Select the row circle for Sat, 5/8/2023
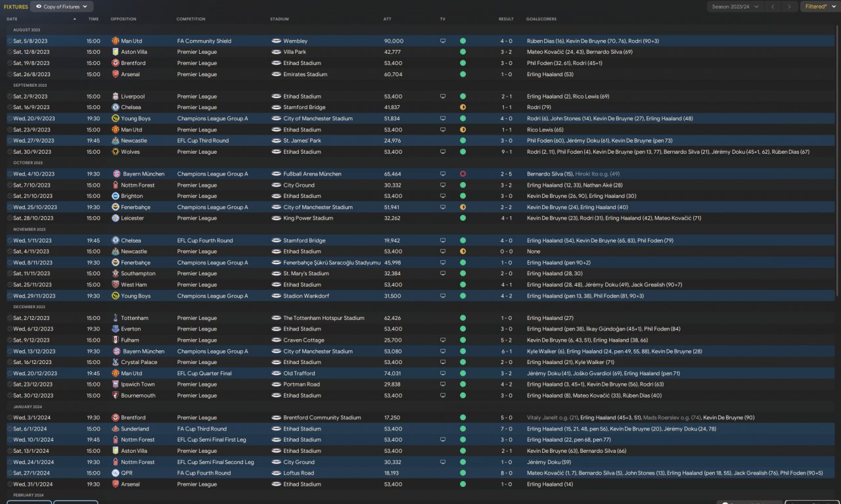Image resolution: width=841 pixels, height=504 pixels. 10,41
